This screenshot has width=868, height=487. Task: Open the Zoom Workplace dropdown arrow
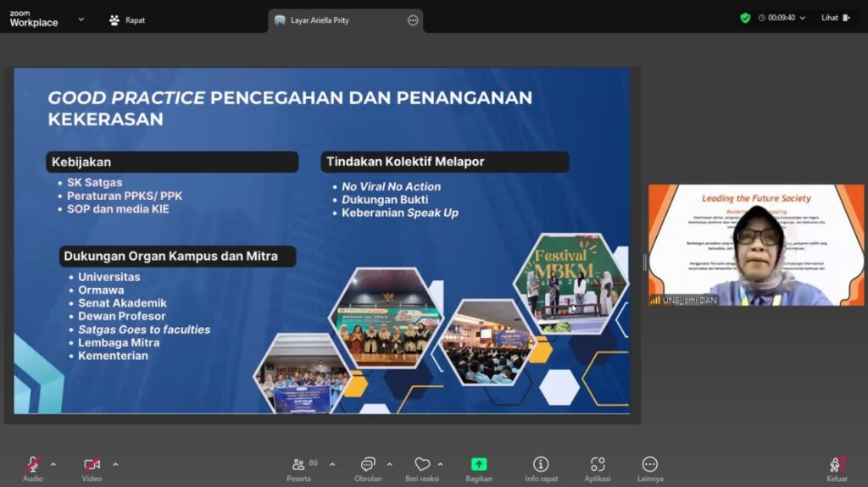(81, 19)
